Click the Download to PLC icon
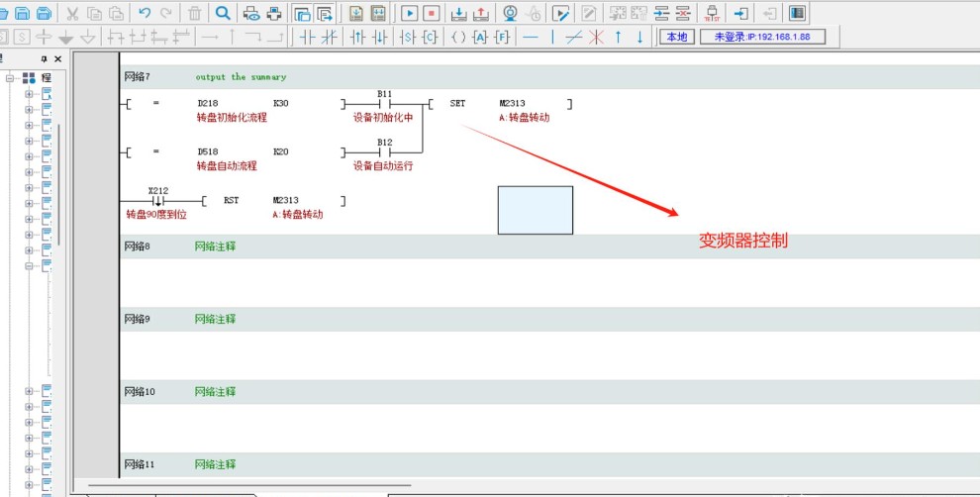The height and width of the screenshot is (497, 980). coord(458,13)
